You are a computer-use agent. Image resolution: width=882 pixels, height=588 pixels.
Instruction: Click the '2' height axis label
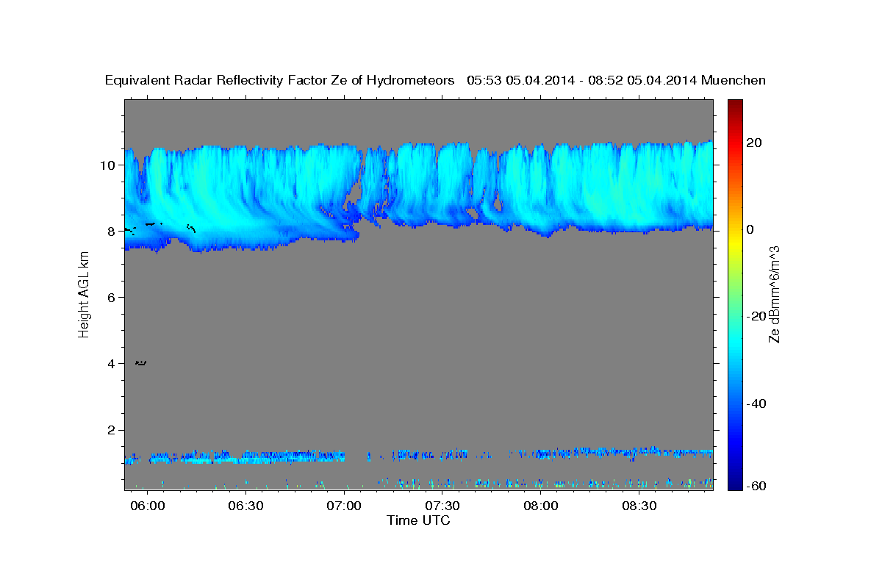click(111, 430)
